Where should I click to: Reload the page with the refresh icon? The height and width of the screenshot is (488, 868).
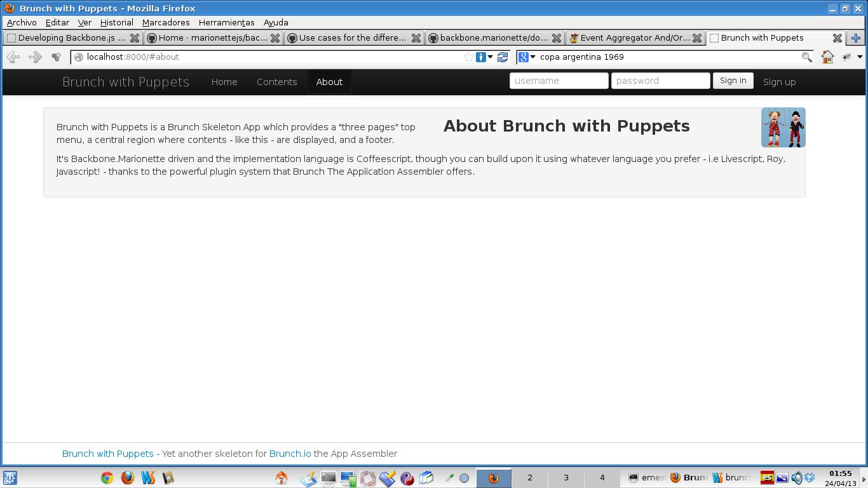(x=503, y=57)
